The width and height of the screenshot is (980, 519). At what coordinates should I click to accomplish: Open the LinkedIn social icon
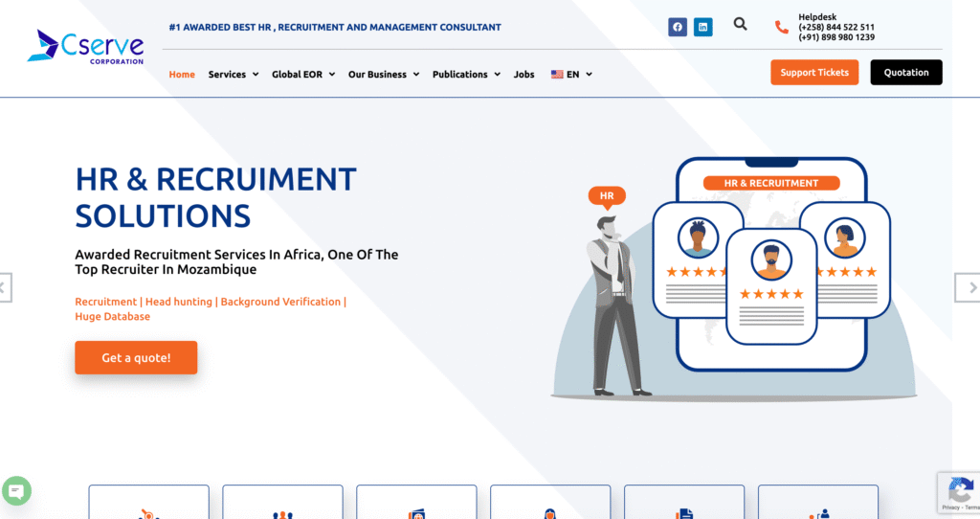point(703,27)
